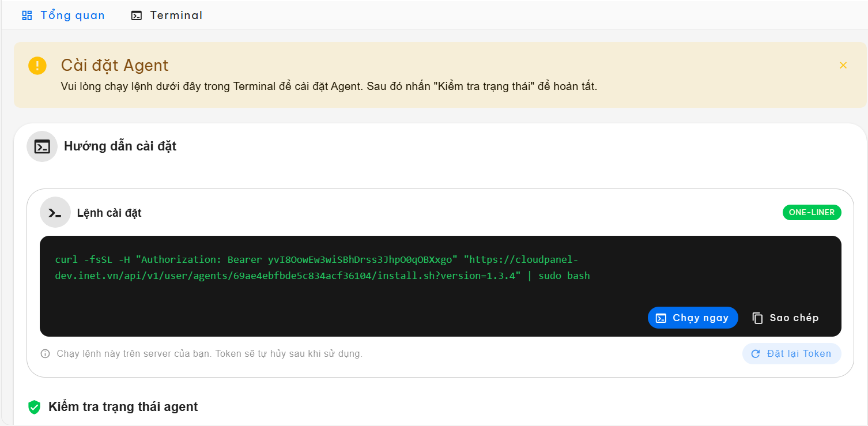868x426 pixels.
Task: Click the Terminal tab icon
Action: (136, 16)
